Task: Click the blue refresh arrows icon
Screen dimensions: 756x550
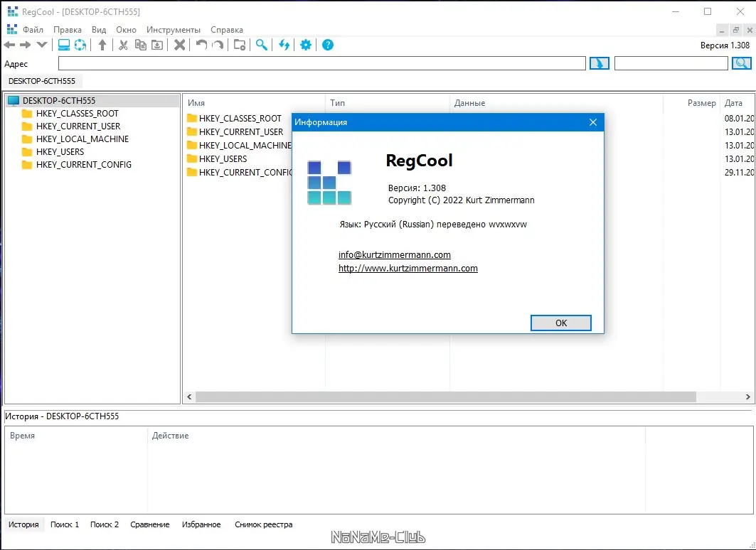Action: point(284,45)
